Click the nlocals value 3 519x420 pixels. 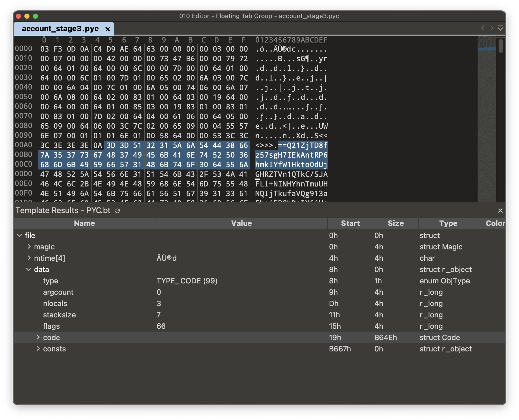(x=159, y=304)
